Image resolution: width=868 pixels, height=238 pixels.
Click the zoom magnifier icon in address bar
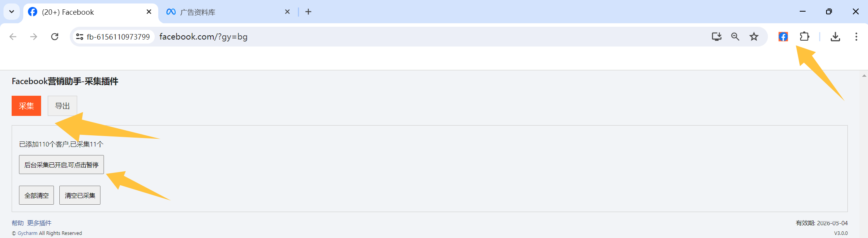[x=735, y=37]
